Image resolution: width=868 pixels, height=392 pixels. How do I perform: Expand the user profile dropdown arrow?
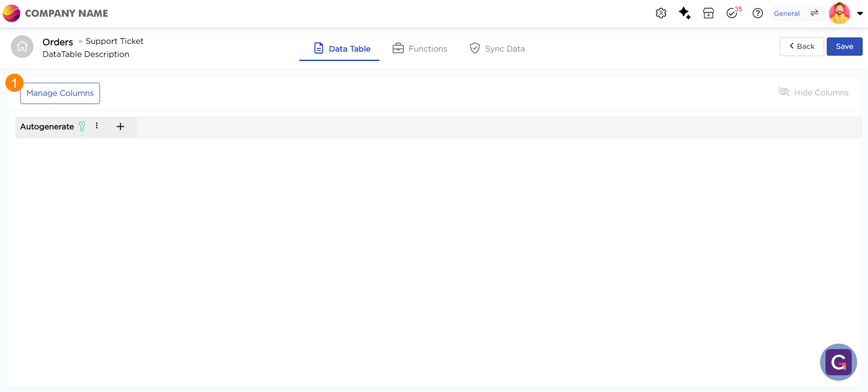click(x=860, y=14)
